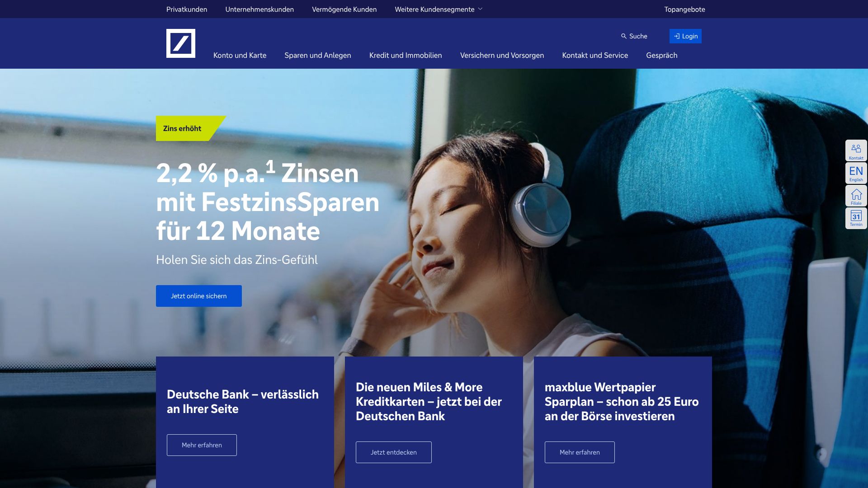Click the Suche magnifier icon
Image resolution: width=868 pixels, height=488 pixels.
(624, 36)
